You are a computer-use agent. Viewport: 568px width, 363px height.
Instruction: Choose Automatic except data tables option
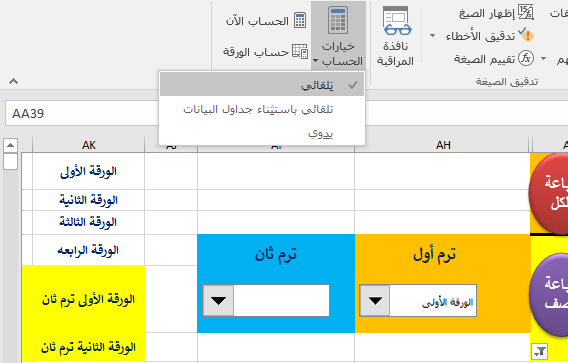[x=262, y=109]
